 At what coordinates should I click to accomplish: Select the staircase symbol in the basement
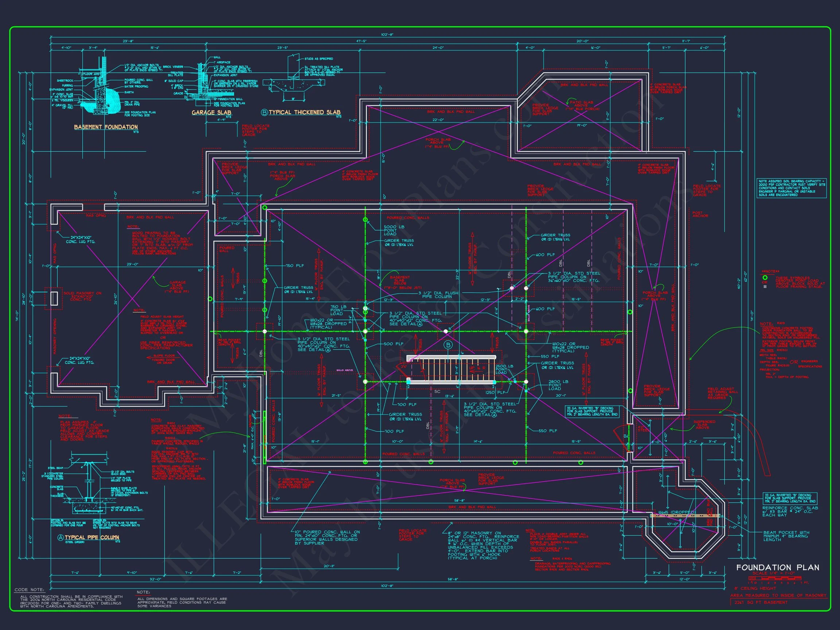(451, 369)
